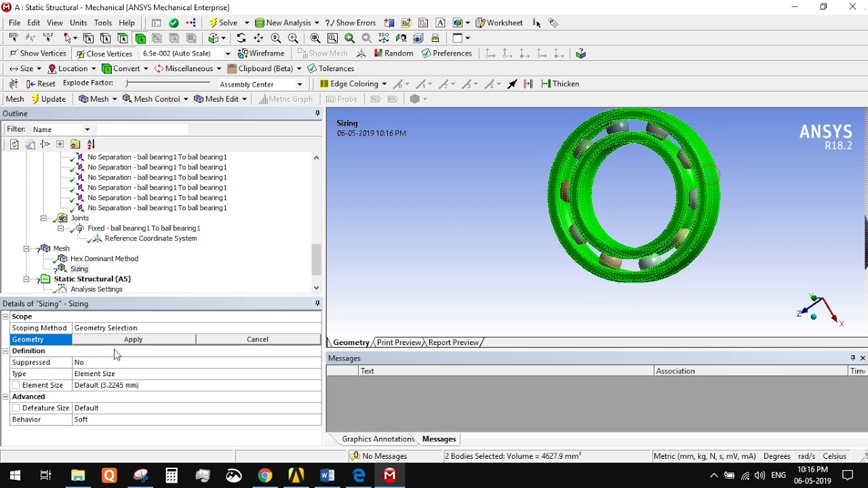Open the Worksheet view
Viewport: 868px width, 488px height.
click(x=499, y=22)
